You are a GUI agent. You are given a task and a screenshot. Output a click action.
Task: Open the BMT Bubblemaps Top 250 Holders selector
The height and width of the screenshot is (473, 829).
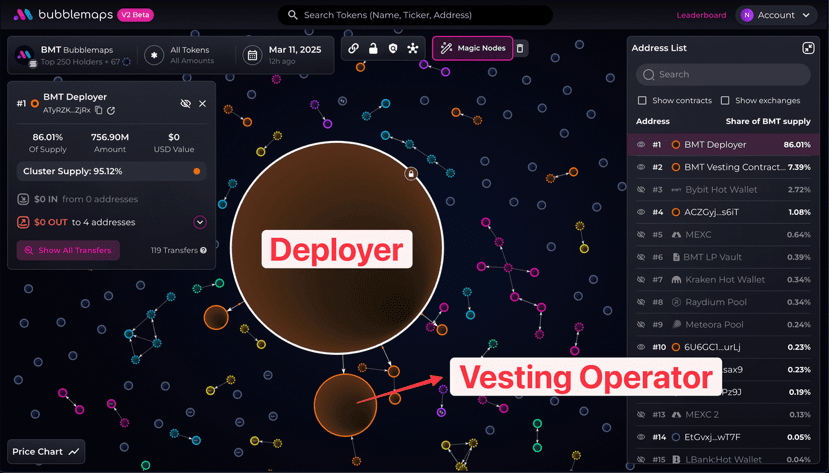72,55
